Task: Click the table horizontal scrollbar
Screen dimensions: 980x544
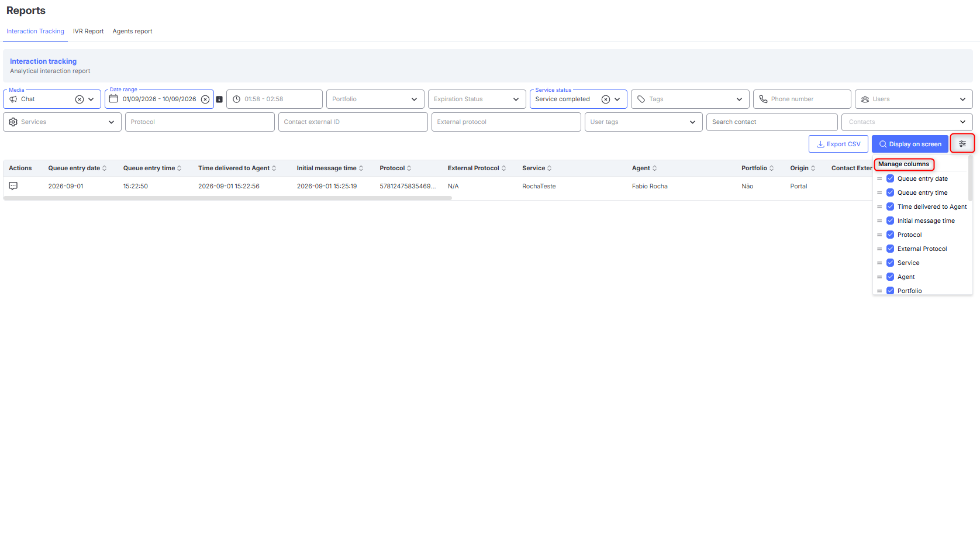Action: click(x=227, y=198)
